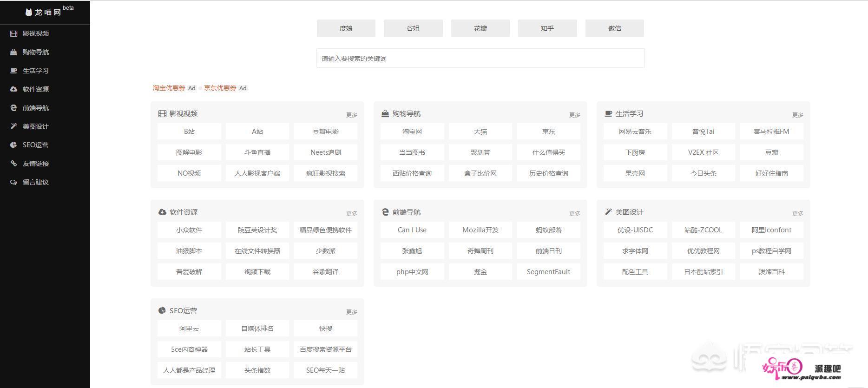868x388 pixels.
Task: Open the 在线文件转换器 site button
Action: pyautogui.click(x=257, y=251)
